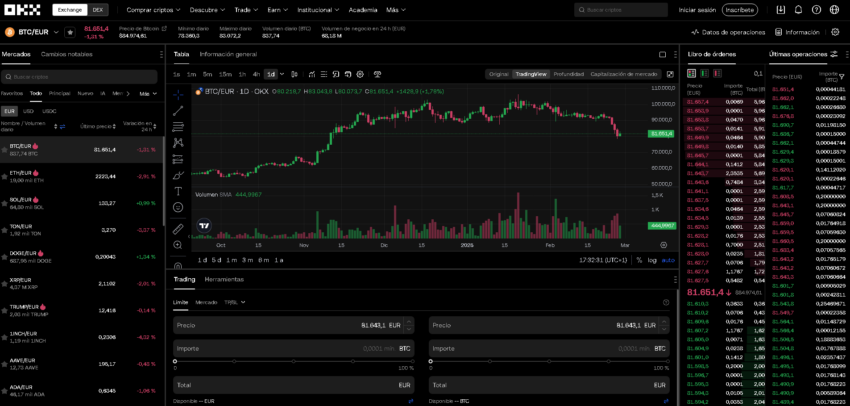Image resolution: width=850 pixels, height=406 pixels.
Task: Show both bids and asks in order book
Action: click(692, 73)
